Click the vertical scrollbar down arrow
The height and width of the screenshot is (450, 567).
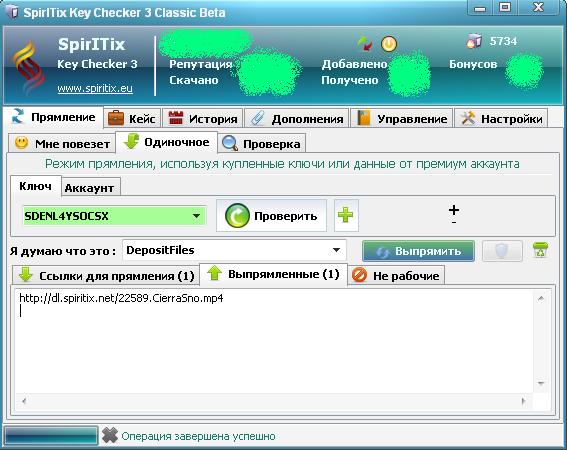pos(541,383)
